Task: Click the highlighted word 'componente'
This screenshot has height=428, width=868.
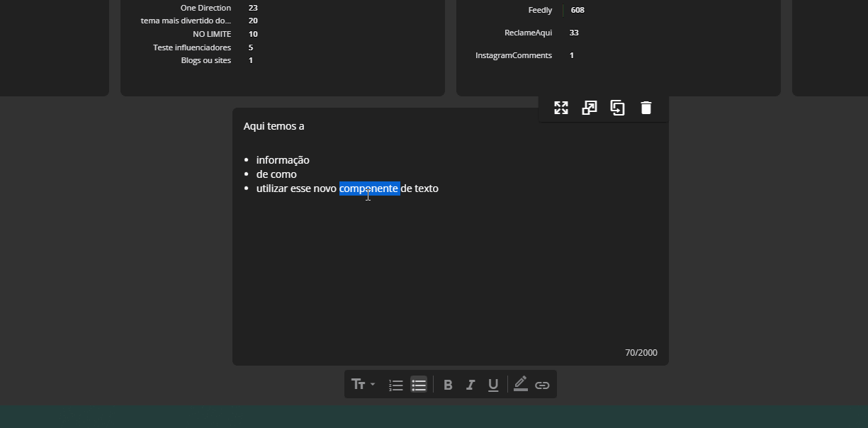Action: (x=369, y=188)
